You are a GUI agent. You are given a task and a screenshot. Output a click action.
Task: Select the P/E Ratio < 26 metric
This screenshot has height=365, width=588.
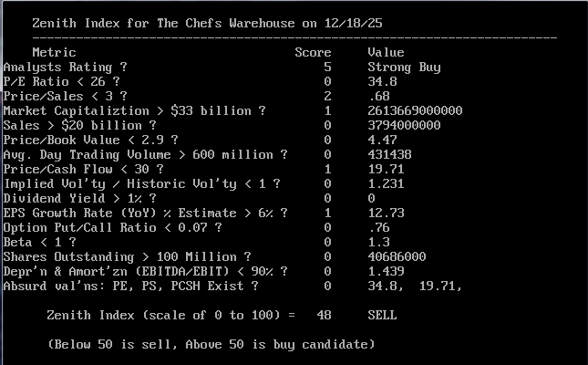[61, 81]
